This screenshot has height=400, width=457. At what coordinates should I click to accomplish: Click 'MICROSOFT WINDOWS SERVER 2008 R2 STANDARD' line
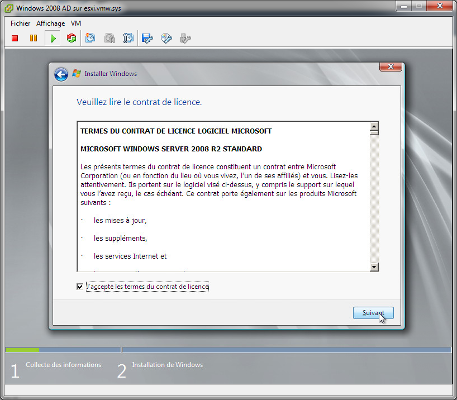171,149
